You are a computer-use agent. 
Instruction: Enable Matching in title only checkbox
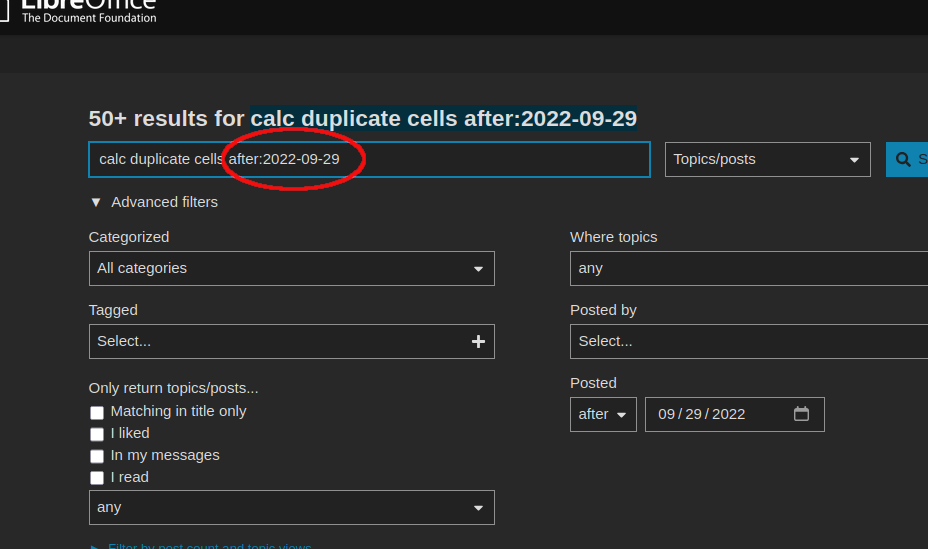97,412
